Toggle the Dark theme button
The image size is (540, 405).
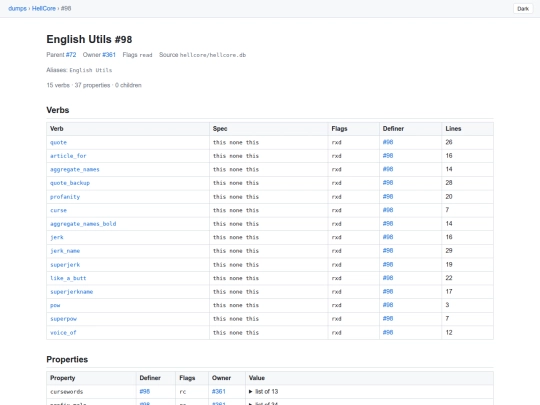(x=523, y=9)
